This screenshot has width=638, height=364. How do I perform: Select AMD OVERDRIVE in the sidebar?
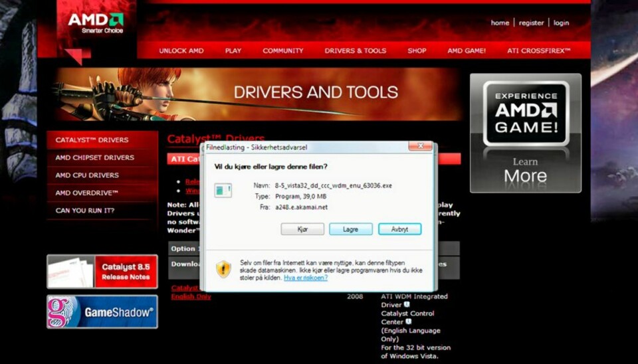tap(102, 193)
